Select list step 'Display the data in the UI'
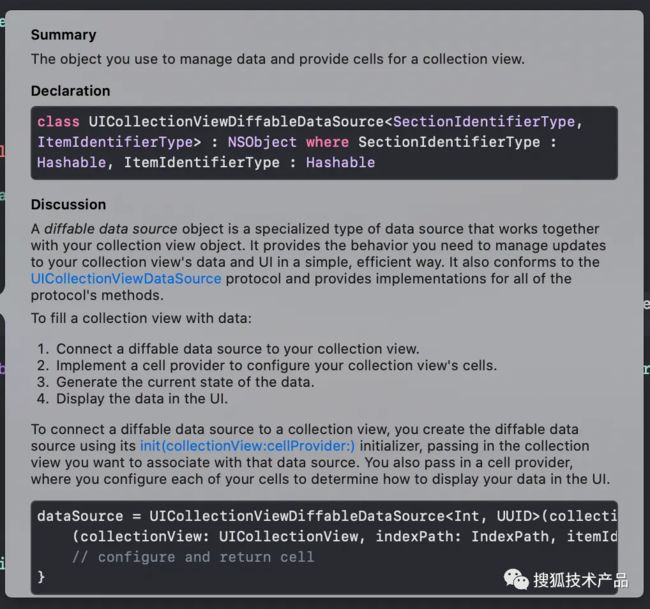The width and height of the screenshot is (650, 609). point(142,399)
